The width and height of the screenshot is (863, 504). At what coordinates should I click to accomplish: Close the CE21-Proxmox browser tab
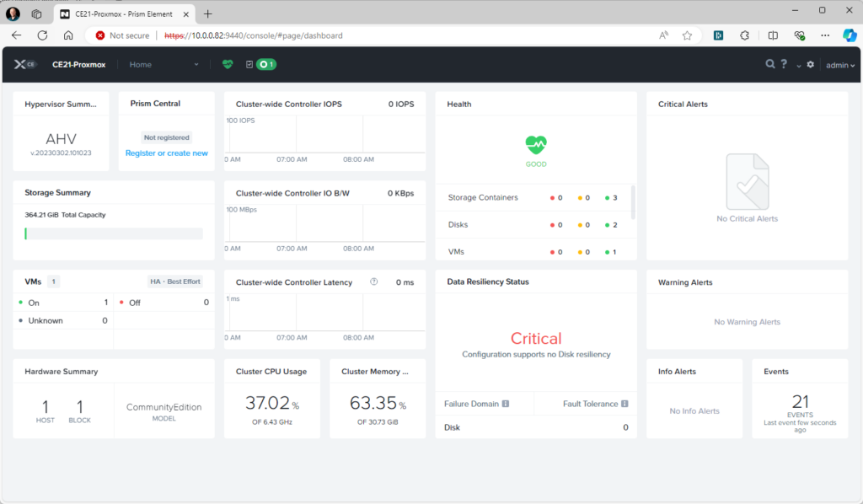tap(186, 13)
